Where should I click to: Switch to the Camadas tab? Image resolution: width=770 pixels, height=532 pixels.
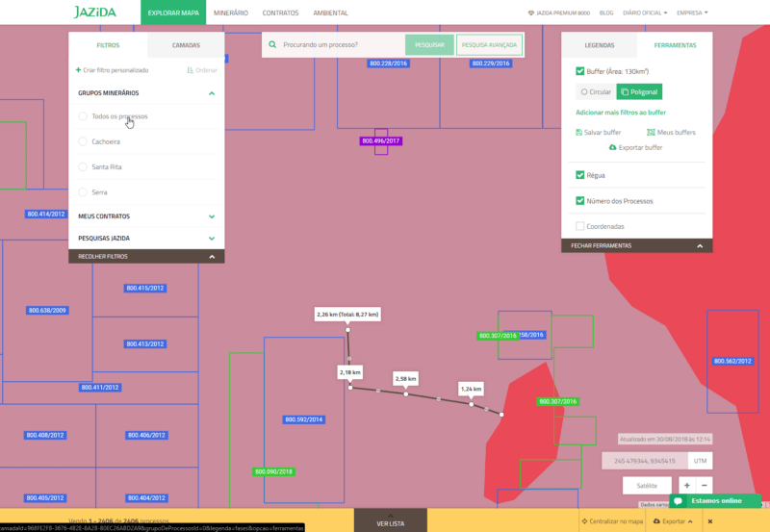tap(186, 45)
